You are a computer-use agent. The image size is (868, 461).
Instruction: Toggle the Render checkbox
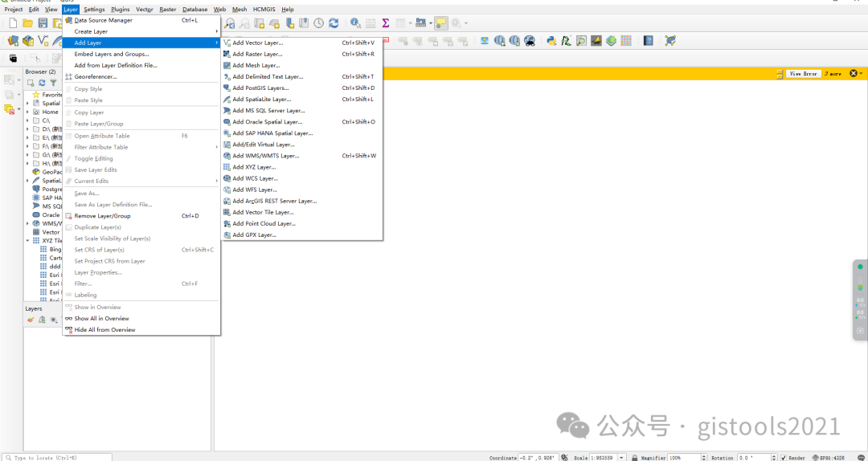[x=784, y=458]
